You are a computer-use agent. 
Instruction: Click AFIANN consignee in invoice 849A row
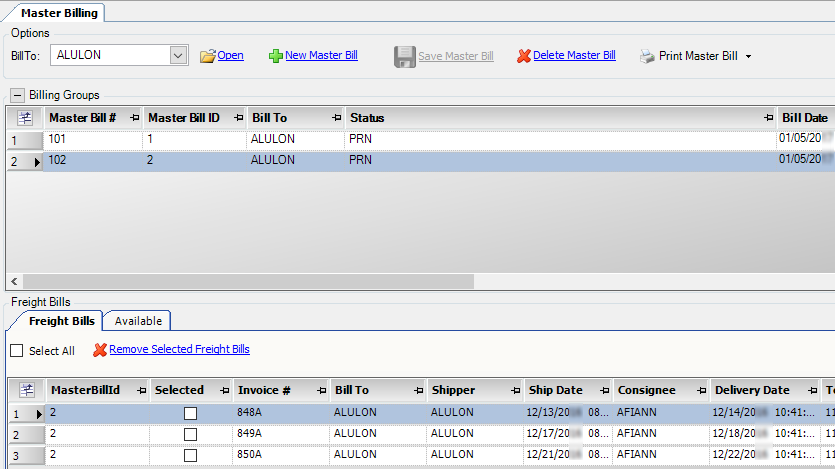click(x=636, y=433)
